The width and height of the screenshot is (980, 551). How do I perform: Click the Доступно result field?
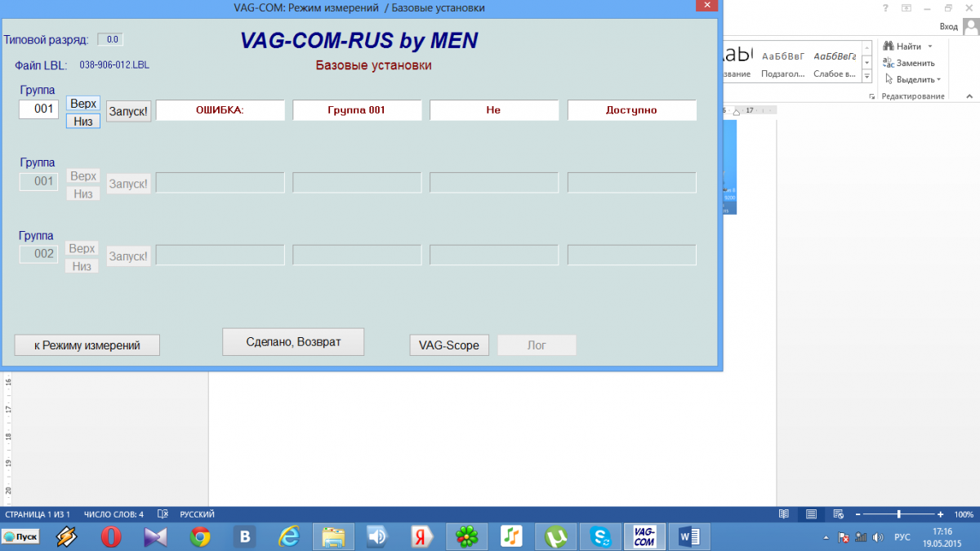click(632, 110)
